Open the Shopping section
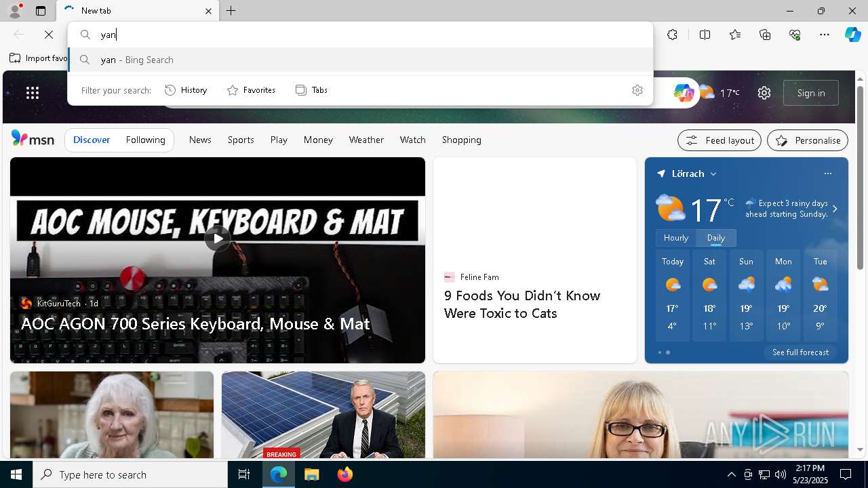This screenshot has width=868, height=488. click(462, 140)
